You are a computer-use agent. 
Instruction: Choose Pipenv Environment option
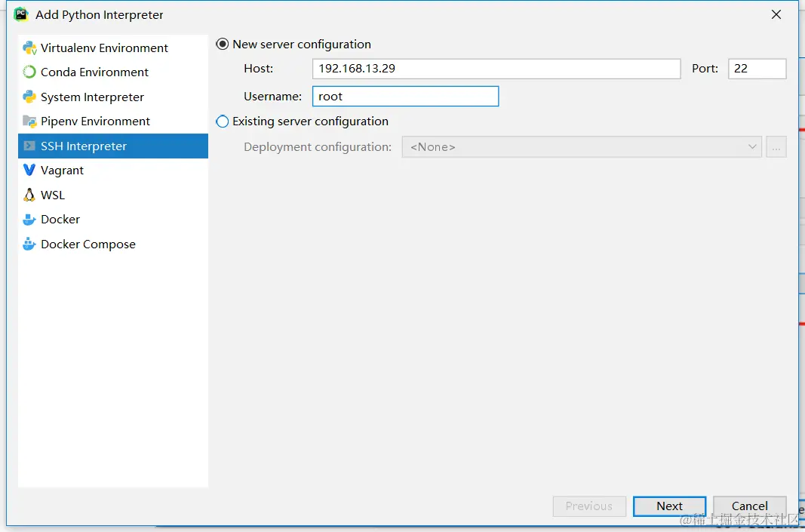tap(113, 121)
